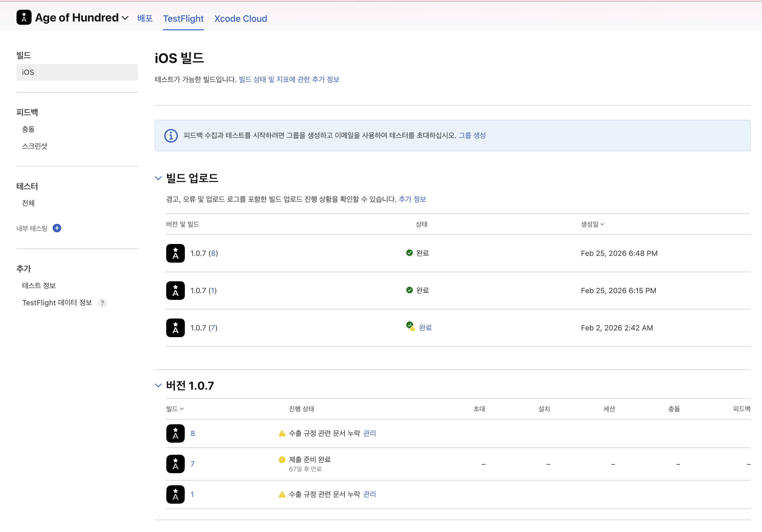This screenshot has height=532, width=762.
Task: Click the info icon in the blue banner
Action: [x=171, y=136]
